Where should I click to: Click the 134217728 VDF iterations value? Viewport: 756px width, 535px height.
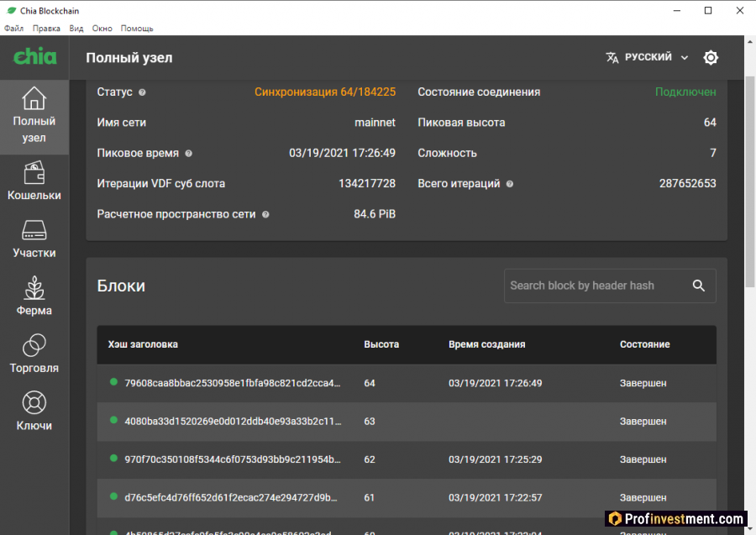[367, 184]
